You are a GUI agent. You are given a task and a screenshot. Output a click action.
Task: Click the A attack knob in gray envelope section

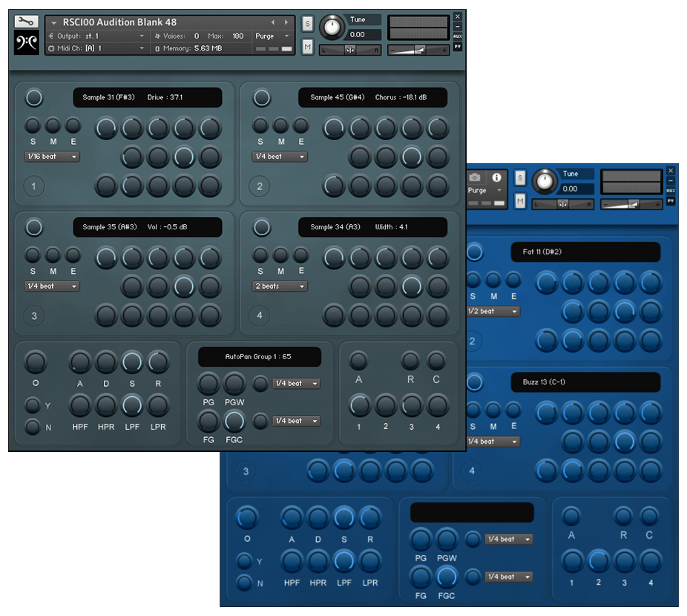[x=79, y=362]
